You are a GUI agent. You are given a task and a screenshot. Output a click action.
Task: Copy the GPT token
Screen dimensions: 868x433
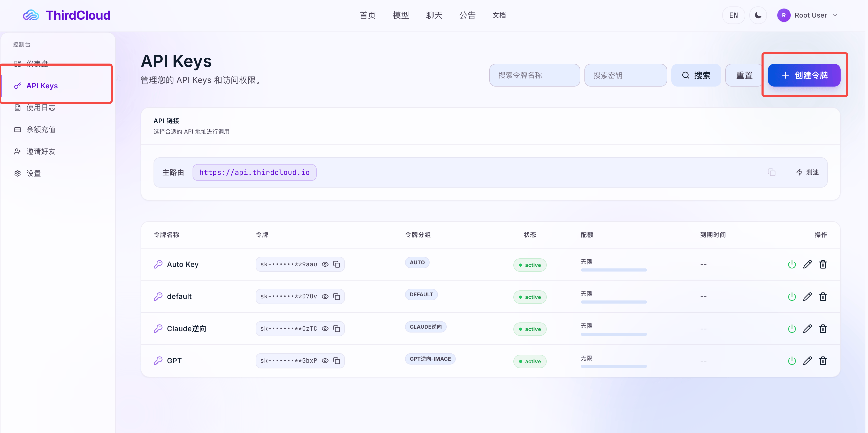(x=336, y=361)
